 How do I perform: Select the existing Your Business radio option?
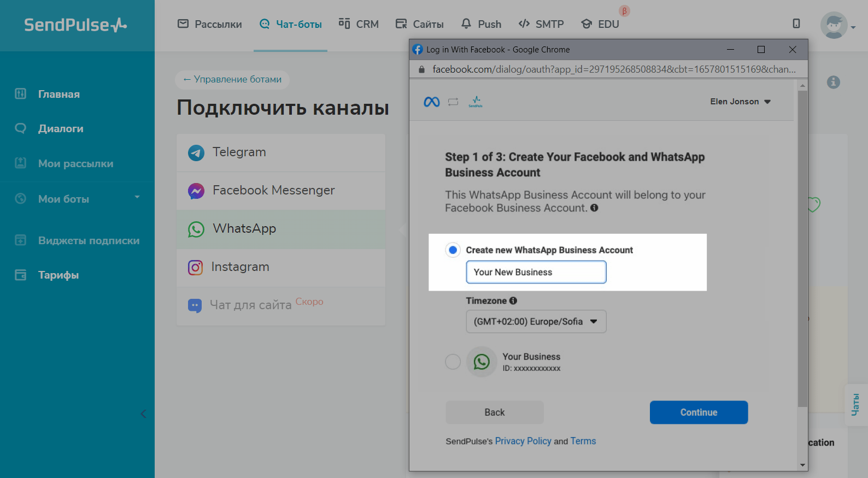click(x=453, y=362)
